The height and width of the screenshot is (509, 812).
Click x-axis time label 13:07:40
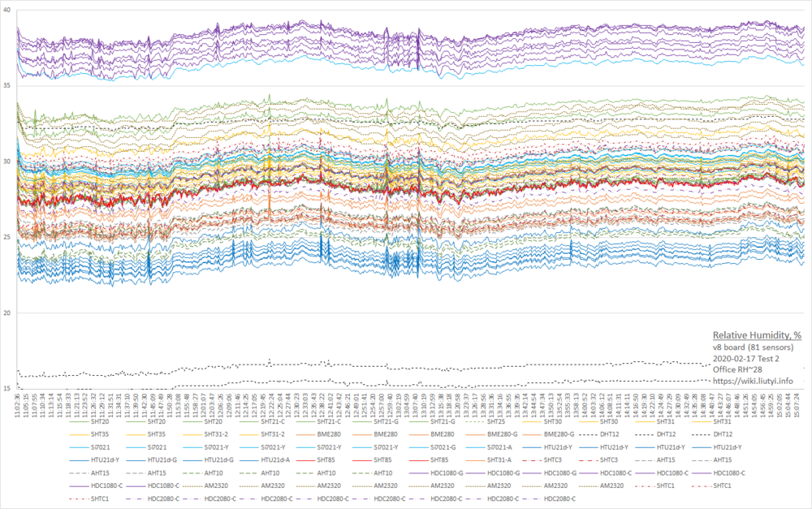pyautogui.click(x=415, y=405)
